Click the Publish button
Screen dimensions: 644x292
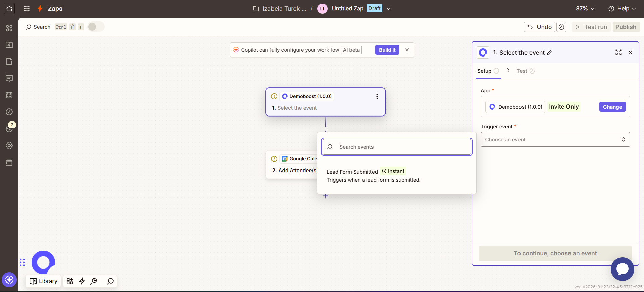click(626, 27)
